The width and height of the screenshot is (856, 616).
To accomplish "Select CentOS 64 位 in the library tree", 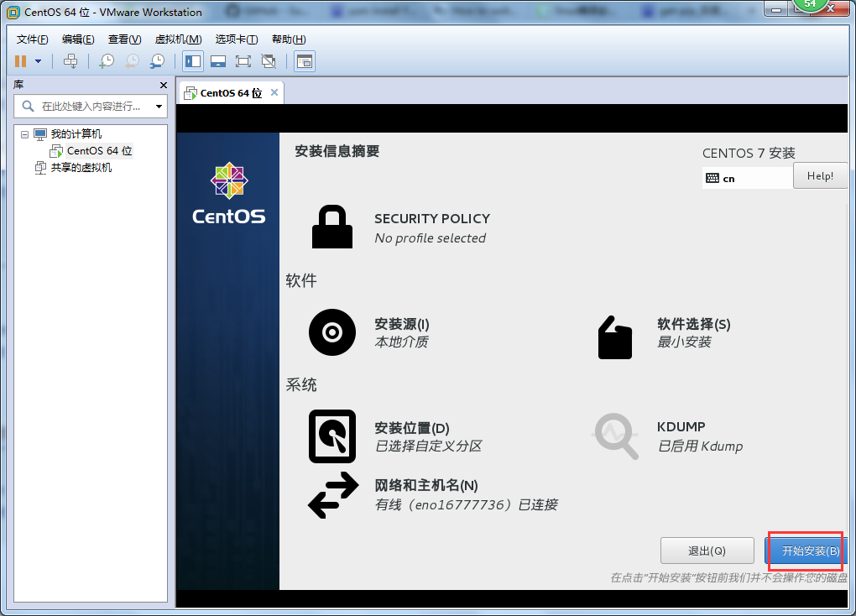I will (99, 151).
